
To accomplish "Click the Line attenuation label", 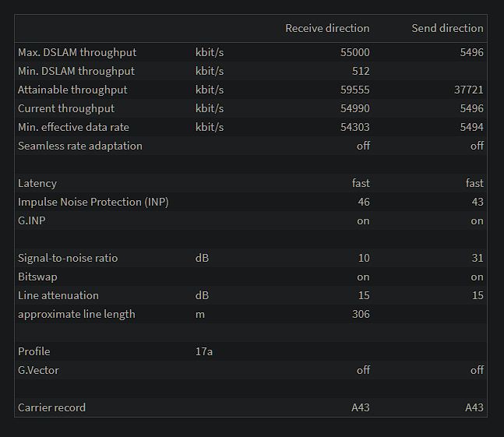I will pos(58,295).
